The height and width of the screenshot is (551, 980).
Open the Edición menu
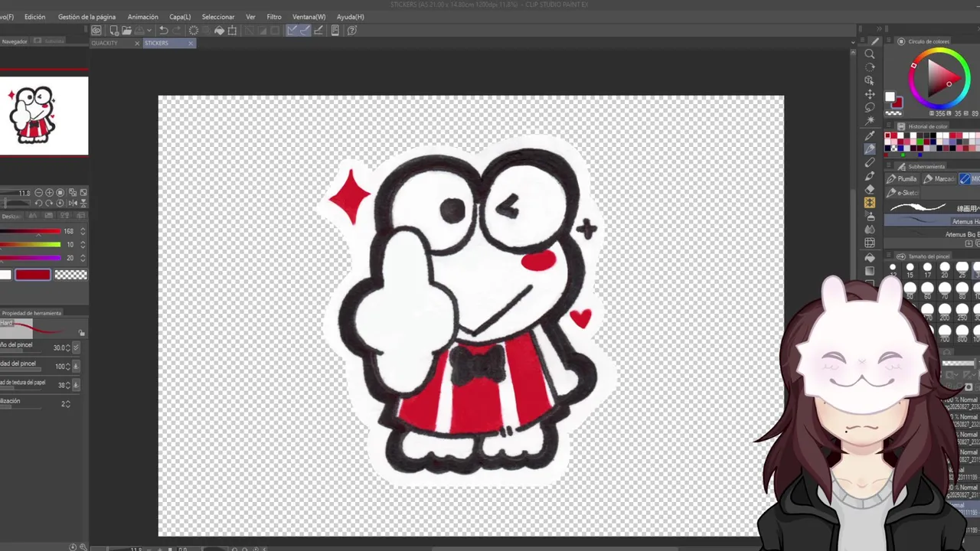[x=34, y=17]
